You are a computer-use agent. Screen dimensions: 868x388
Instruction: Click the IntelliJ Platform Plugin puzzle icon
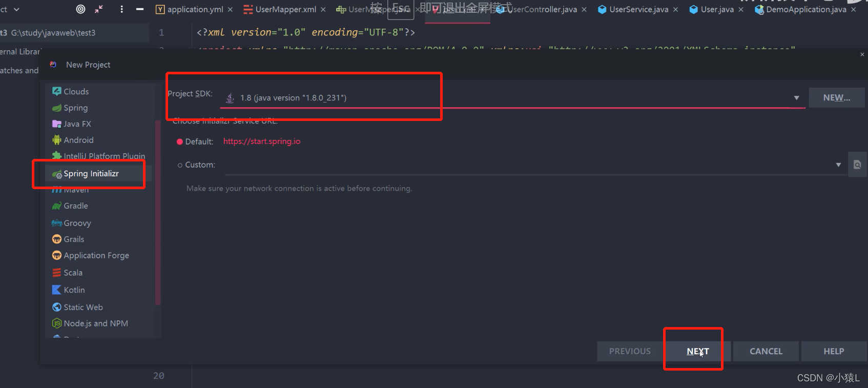(57, 156)
